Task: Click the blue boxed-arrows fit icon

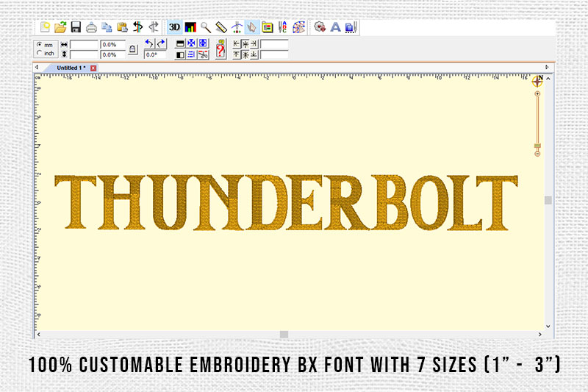Action: (x=203, y=43)
